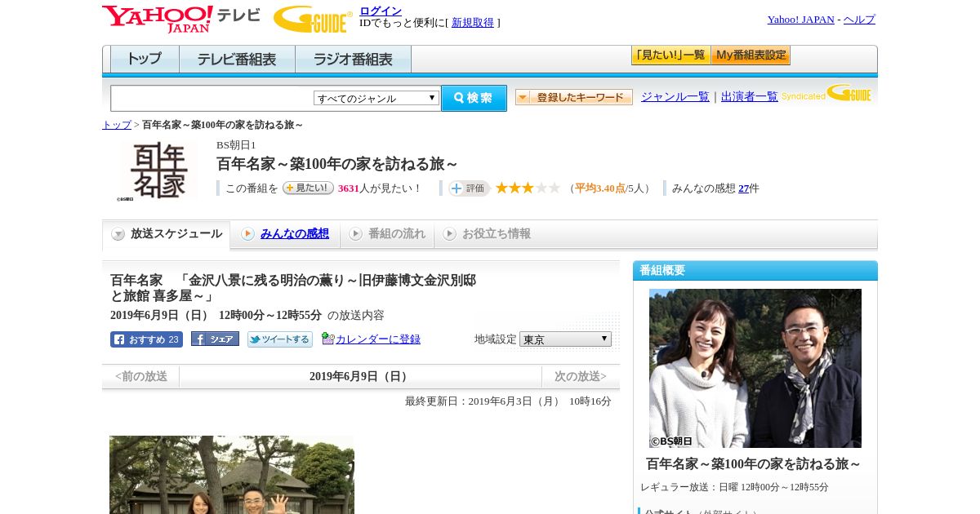Open the ヘルプ link

pos(859,19)
